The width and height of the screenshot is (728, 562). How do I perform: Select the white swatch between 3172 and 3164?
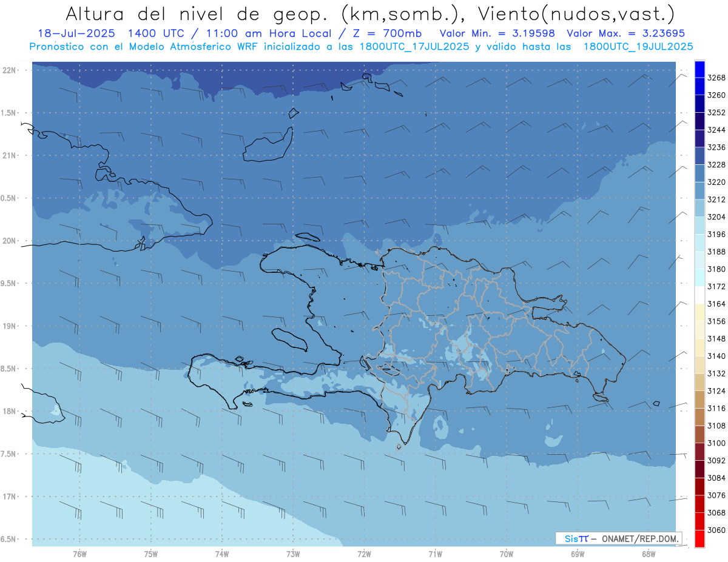pos(699,295)
